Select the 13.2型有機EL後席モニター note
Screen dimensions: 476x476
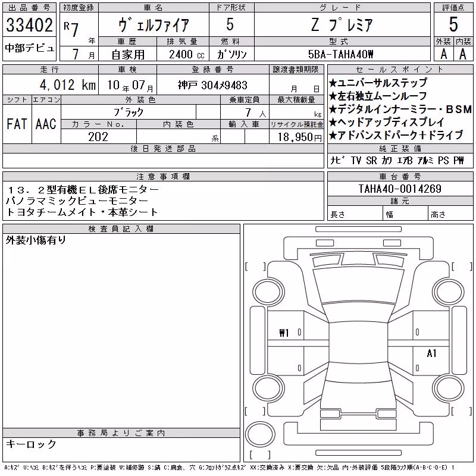(83, 190)
